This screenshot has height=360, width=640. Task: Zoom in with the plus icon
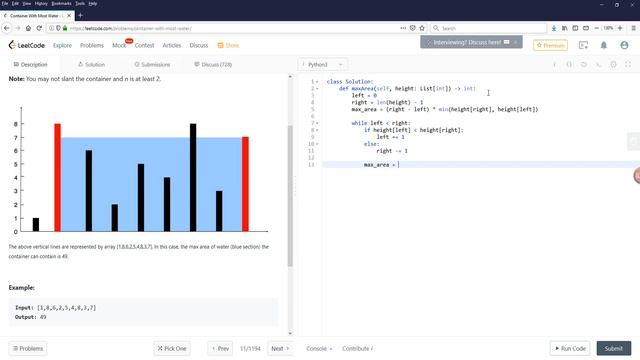[x=620, y=28]
